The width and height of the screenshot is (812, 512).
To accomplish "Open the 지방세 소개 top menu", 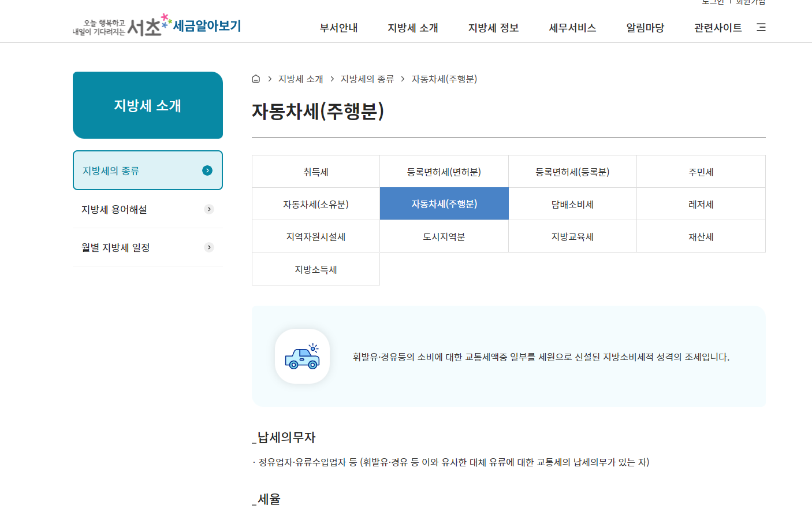I will pyautogui.click(x=413, y=28).
